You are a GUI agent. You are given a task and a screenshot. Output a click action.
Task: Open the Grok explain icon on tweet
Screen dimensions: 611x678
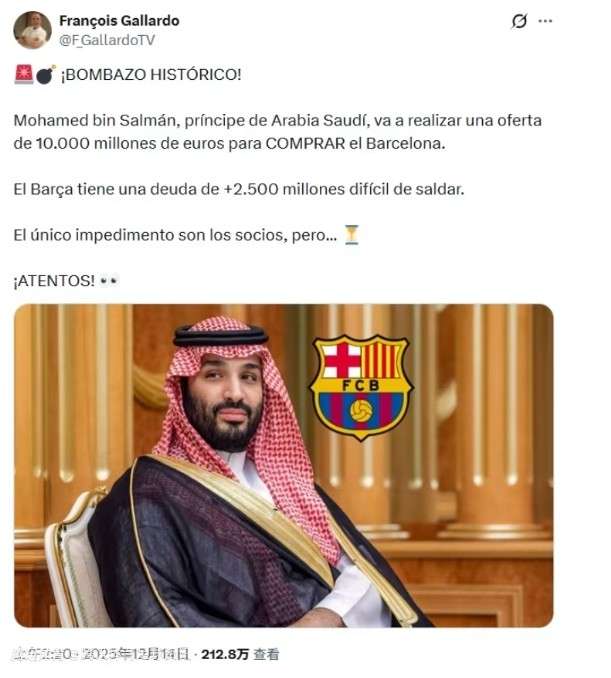tap(519, 21)
